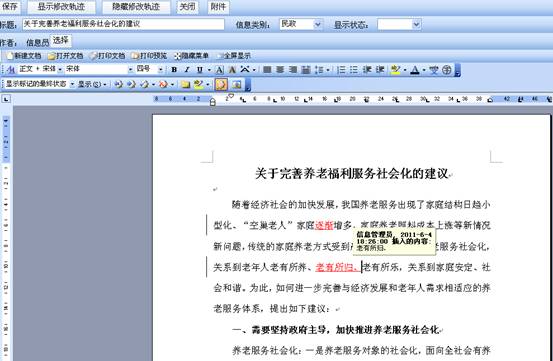This screenshot has width=553, height=361.
Task: Toggle the reviewing pane button
Action: coord(237,84)
